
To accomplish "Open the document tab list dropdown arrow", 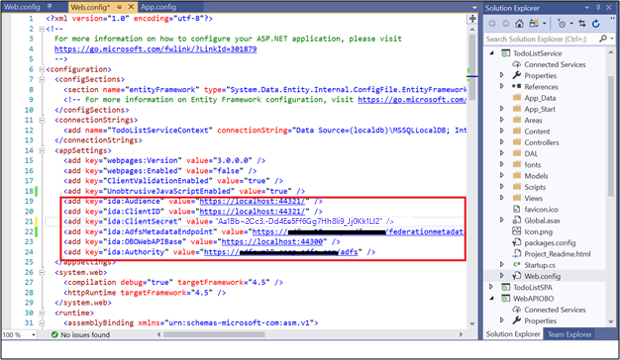I will click(x=474, y=8).
